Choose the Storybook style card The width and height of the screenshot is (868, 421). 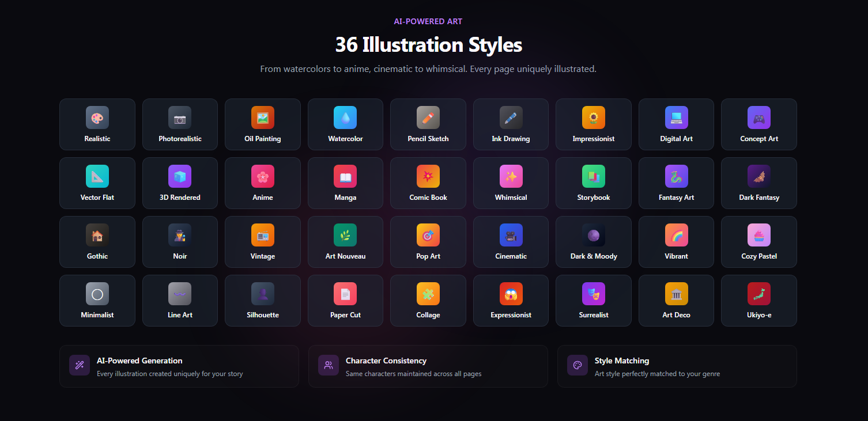594,183
